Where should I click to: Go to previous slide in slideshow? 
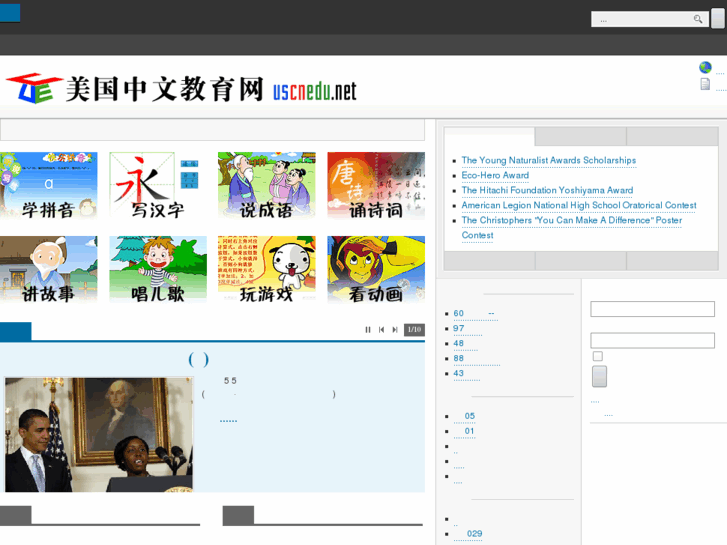381,330
